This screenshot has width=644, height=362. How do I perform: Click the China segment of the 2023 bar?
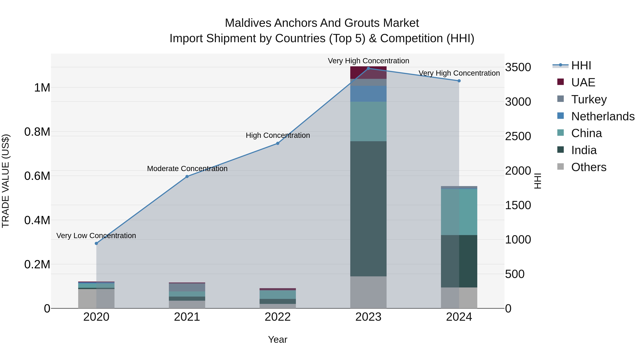pos(368,121)
